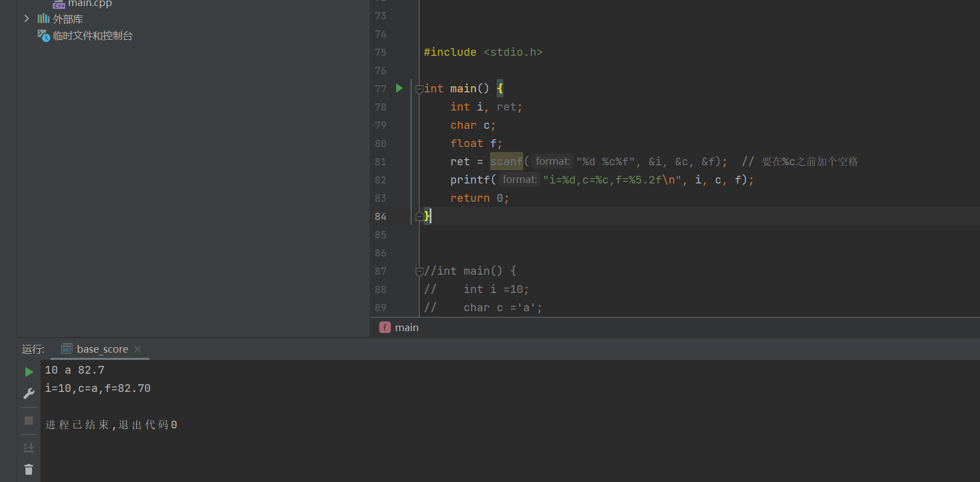Click line number 77 in the gutter
This screenshot has width=980, height=482.
point(381,89)
